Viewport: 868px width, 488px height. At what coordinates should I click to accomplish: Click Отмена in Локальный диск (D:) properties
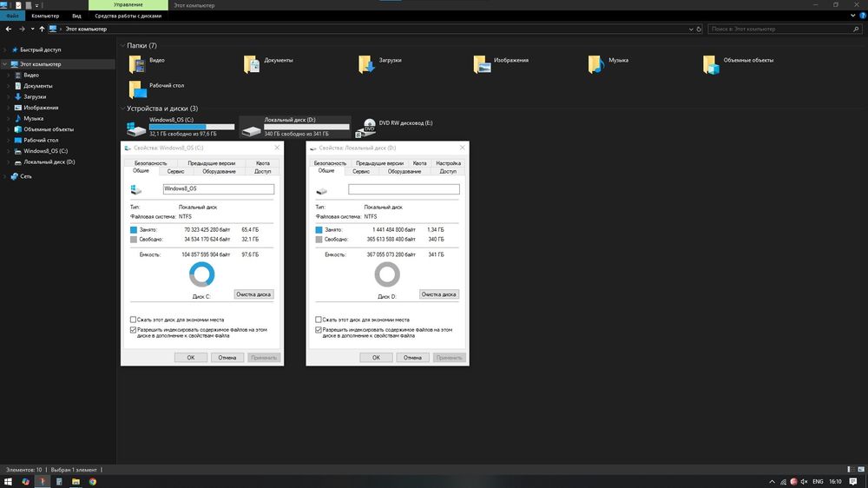[x=412, y=358]
